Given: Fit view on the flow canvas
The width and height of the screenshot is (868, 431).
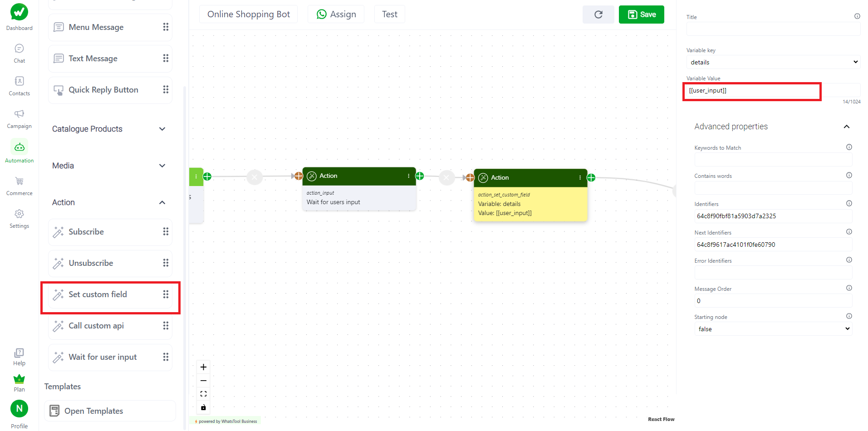Looking at the screenshot, I should tap(203, 394).
